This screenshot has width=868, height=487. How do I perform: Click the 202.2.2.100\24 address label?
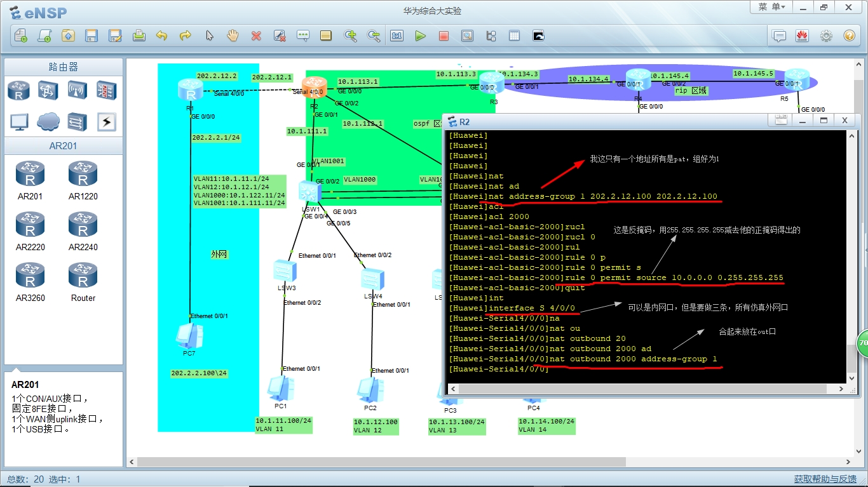[199, 373]
